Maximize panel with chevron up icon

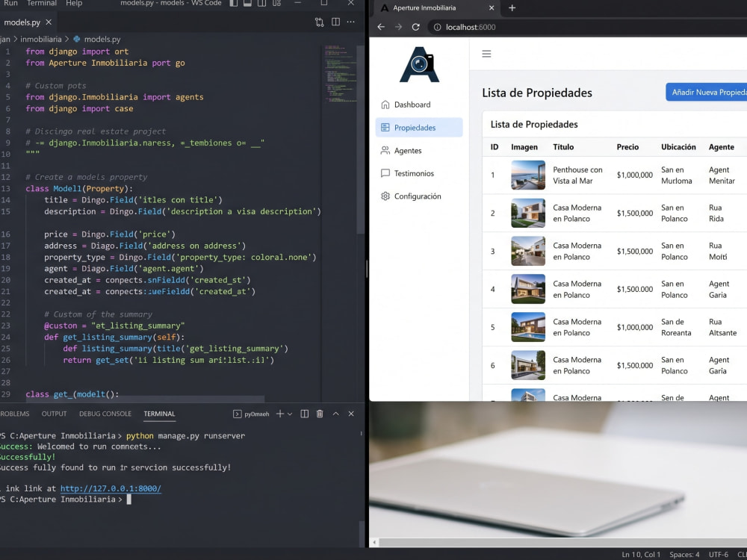335,414
